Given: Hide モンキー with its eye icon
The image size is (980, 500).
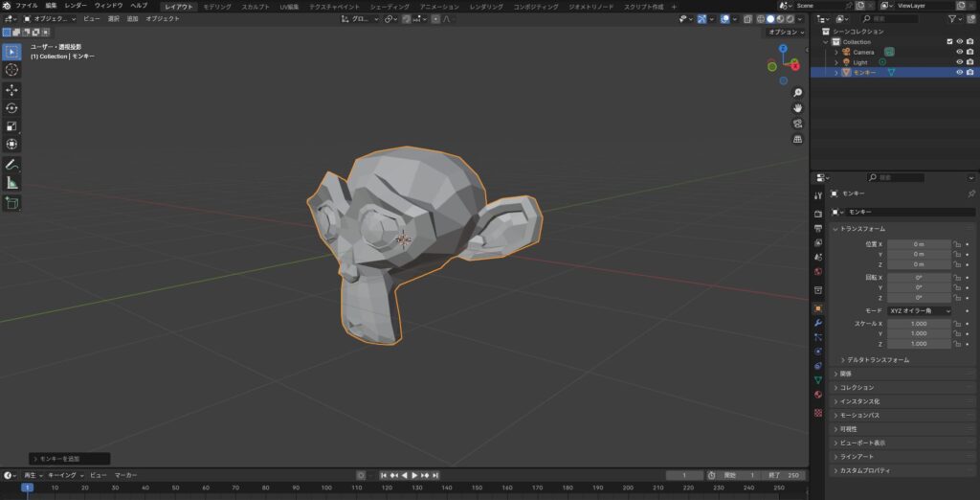Looking at the screenshot, I should click(x=959, y=72).
